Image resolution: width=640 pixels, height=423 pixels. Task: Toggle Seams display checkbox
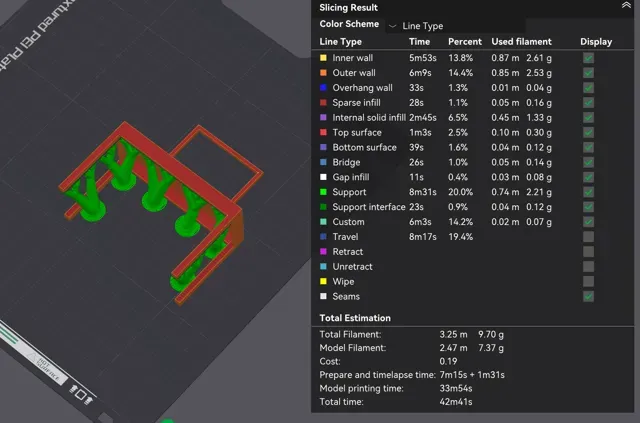[x=588, y=296]
